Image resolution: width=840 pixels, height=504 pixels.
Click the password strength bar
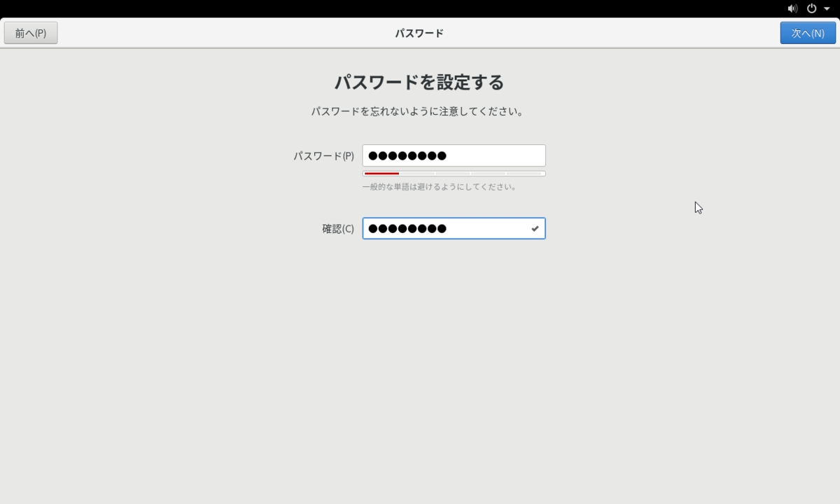click(x=454, y=173)
